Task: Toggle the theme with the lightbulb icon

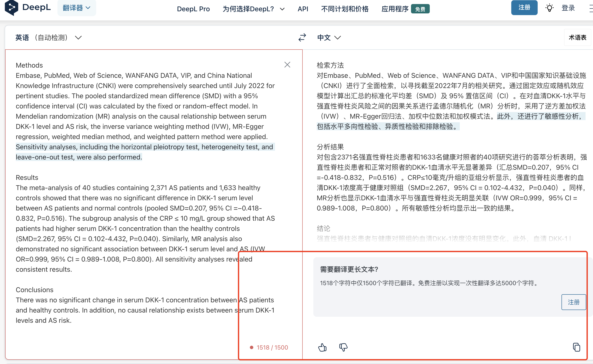Action: 549,8
